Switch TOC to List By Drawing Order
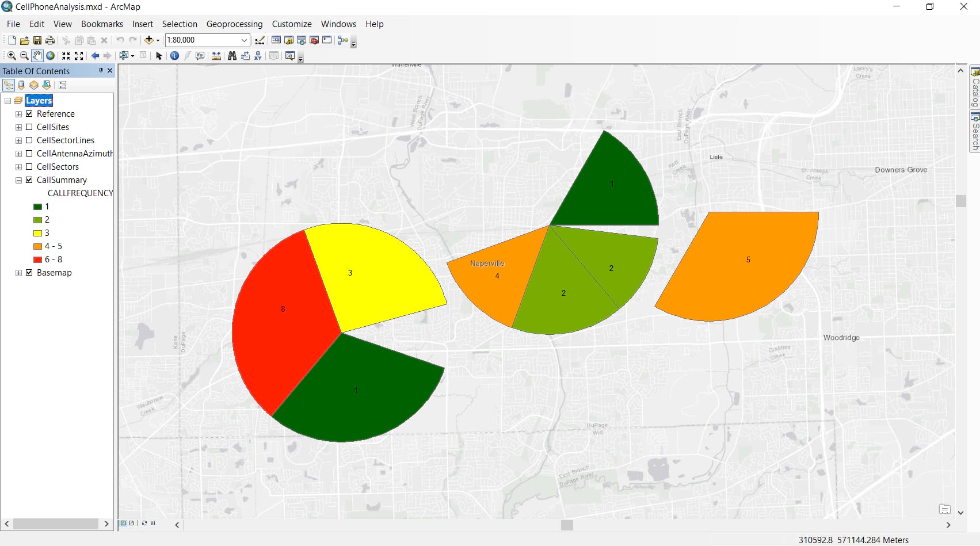 [9, 85]
